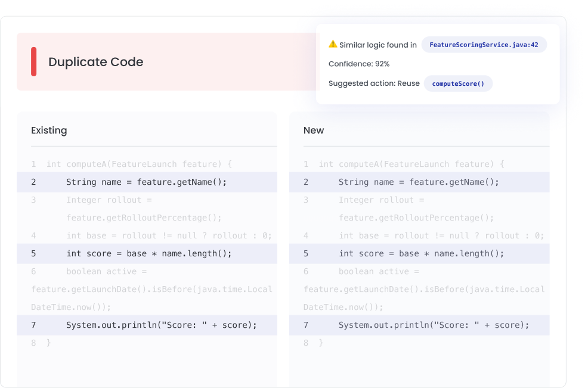Click the New panel header

pyautogui.click(x=314, y=130)
